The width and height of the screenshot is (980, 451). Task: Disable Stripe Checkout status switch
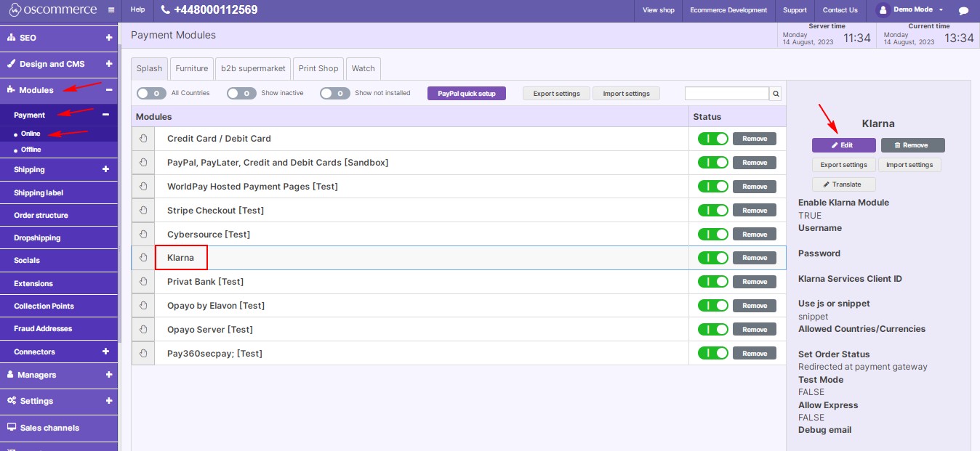[712, 211]
